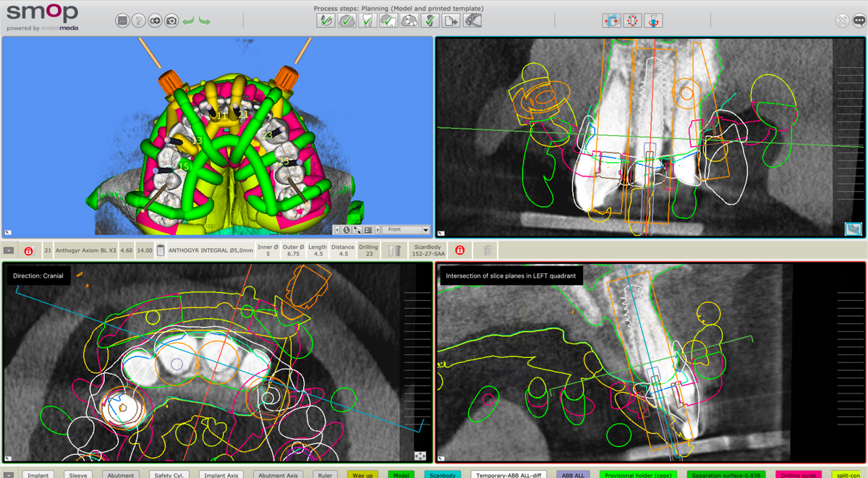The image size is (868, 478).
Task: Click the Wax up color layer
Action: coord(363,474)
